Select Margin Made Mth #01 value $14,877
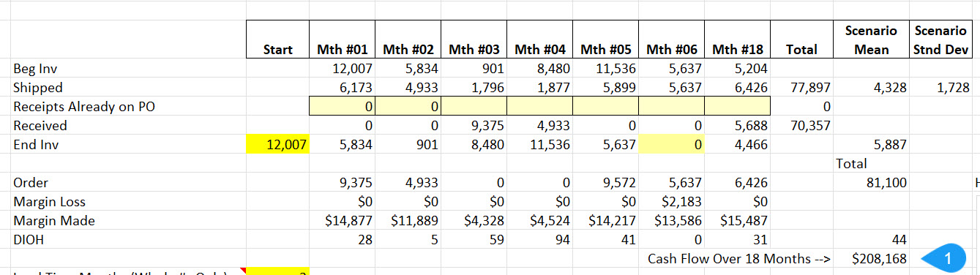This screenshot has height=275, width=980. [342, 221]
